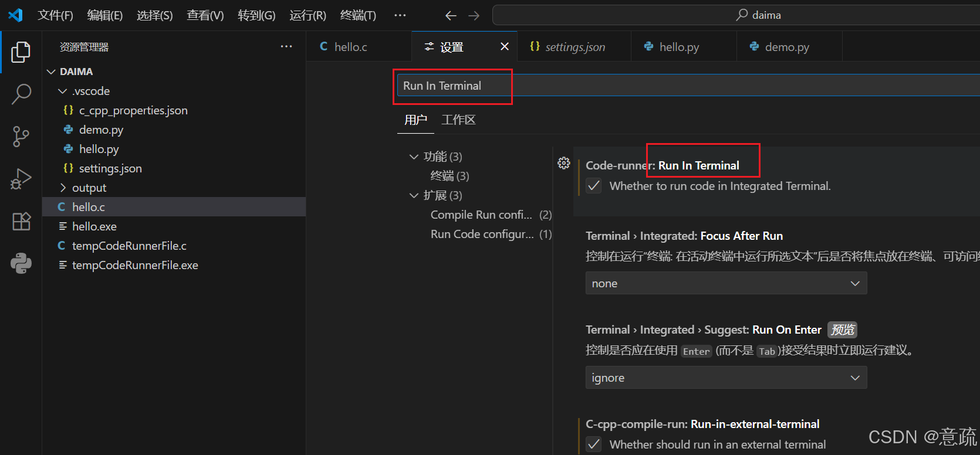
Task: Click the C-cpp-compile-run Run-in-external-terminal title
Action: [702, 424]
